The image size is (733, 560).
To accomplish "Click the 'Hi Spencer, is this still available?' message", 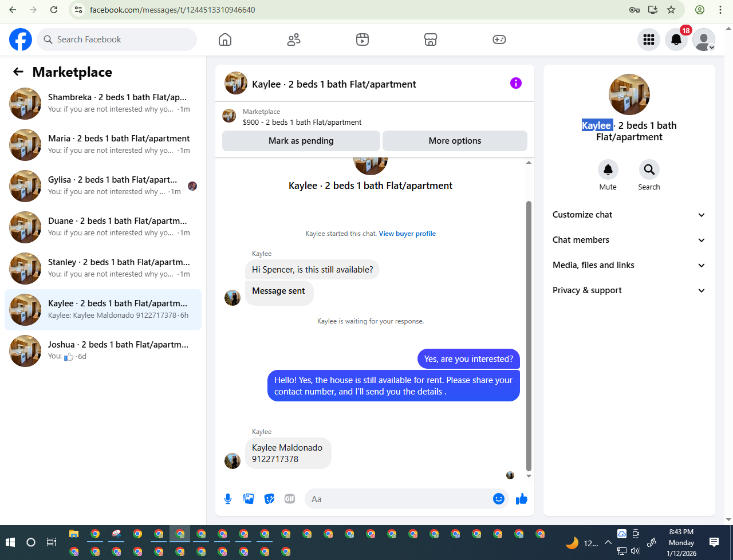I will click(x=312, y=270).
